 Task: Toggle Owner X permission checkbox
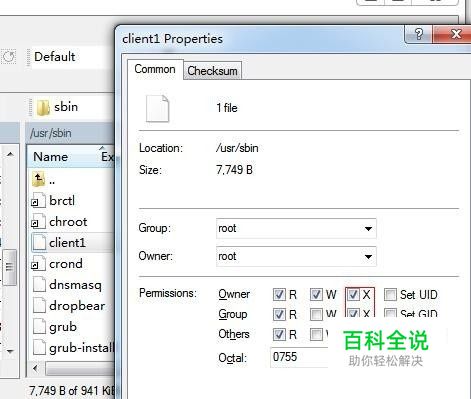pyautogui.click(x=353, y=295)
